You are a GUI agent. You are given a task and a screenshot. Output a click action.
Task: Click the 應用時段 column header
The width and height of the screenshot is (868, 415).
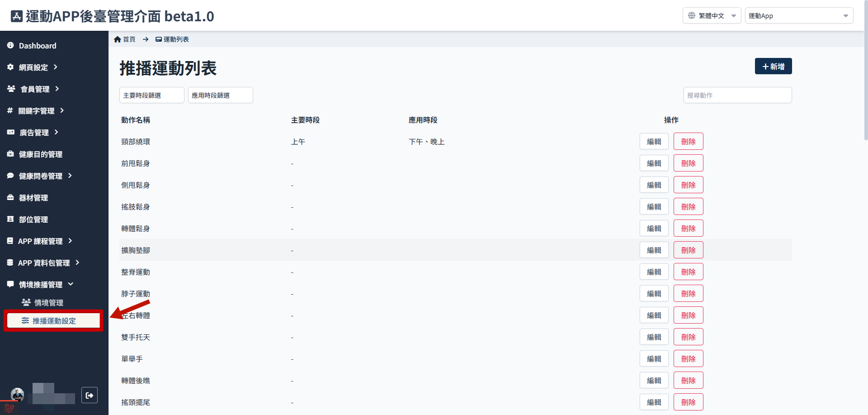(423, 120)
